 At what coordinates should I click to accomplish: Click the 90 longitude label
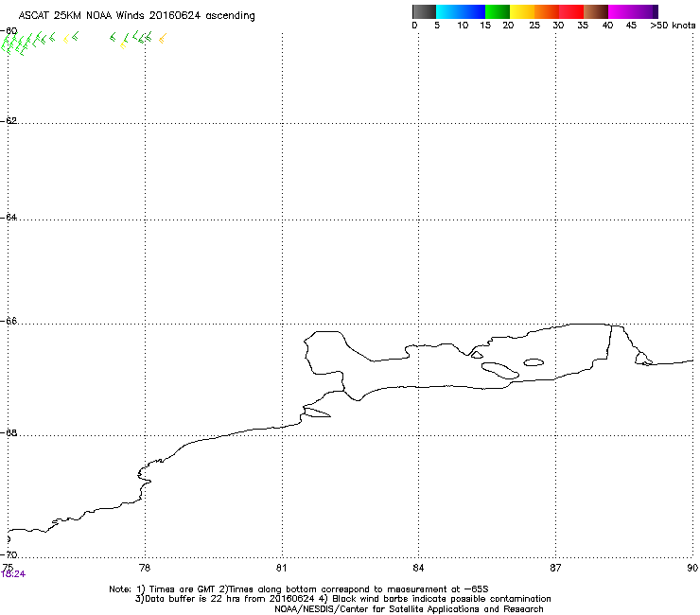(x=692, y=568)
